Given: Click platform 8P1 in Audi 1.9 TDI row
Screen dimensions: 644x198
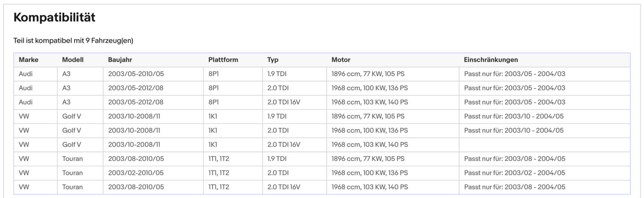Looking at the screenshot, I should point(213,74).
